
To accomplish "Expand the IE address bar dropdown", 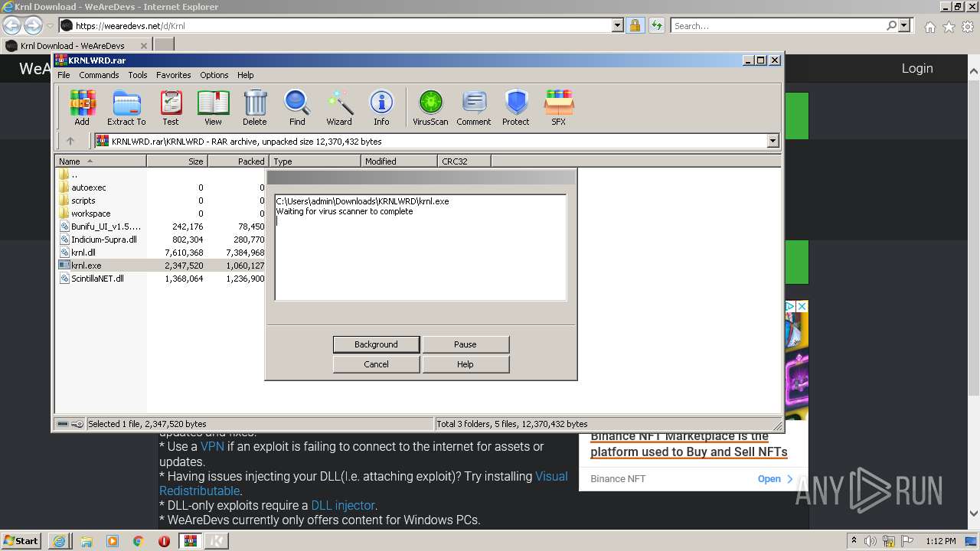I will pos(618,25).
